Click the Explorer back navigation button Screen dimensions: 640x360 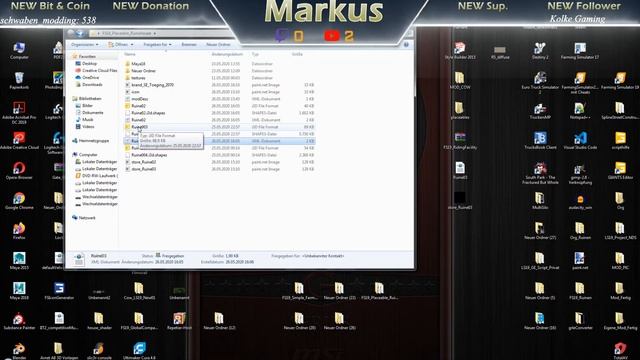[x=71, y=33]
